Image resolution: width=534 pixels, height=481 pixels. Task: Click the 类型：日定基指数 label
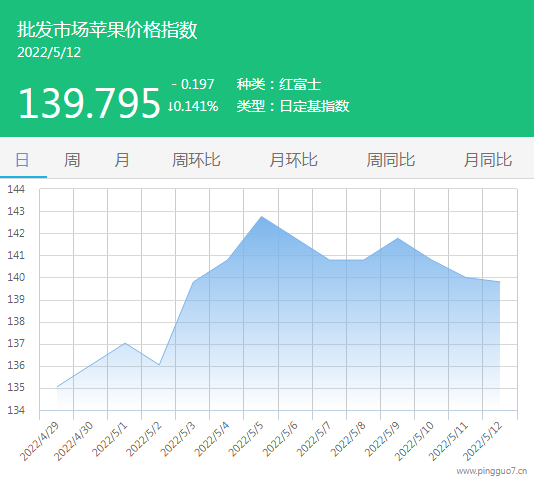click(x=293, y=106)
